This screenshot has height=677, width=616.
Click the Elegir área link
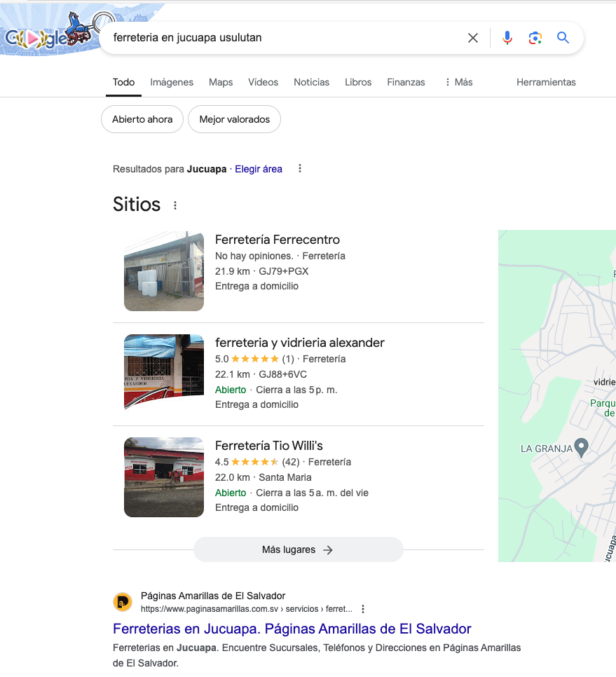[x=258, y=170]
